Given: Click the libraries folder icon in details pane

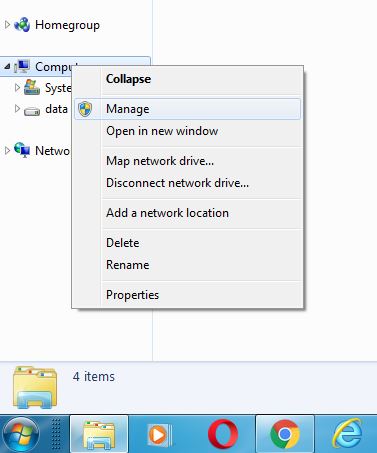Looking at the screenshot, I should pos(35,387).
